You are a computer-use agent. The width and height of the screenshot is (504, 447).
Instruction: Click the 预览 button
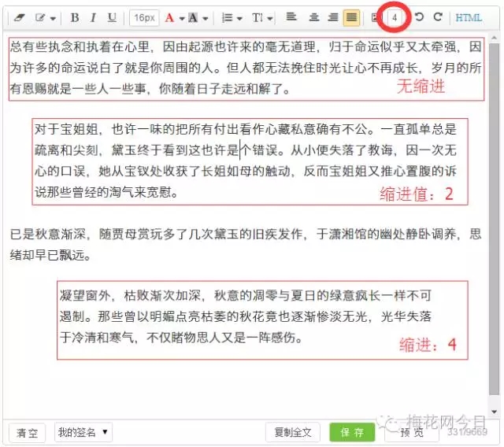(x=412, y=432)
